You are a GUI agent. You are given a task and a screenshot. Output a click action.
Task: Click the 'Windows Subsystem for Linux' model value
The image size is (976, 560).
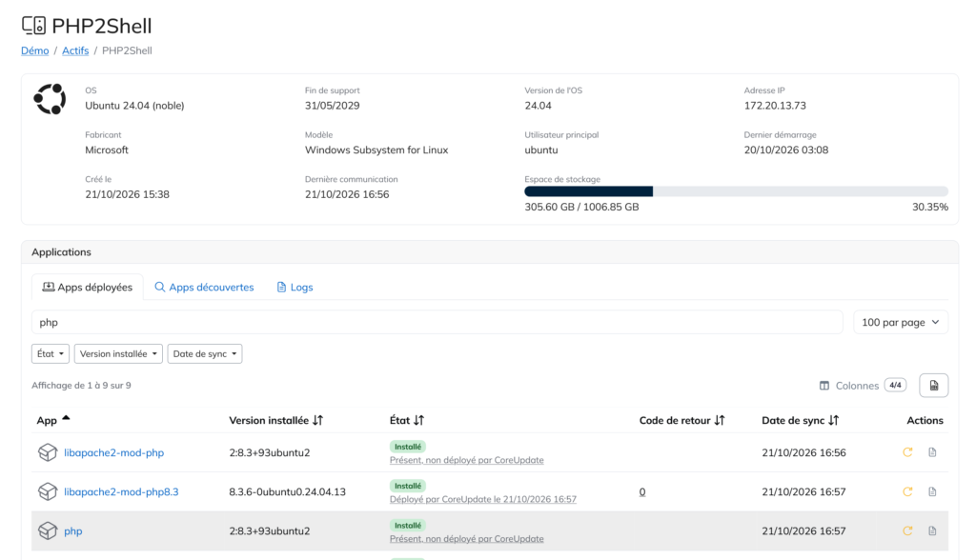tap(376, 150)
